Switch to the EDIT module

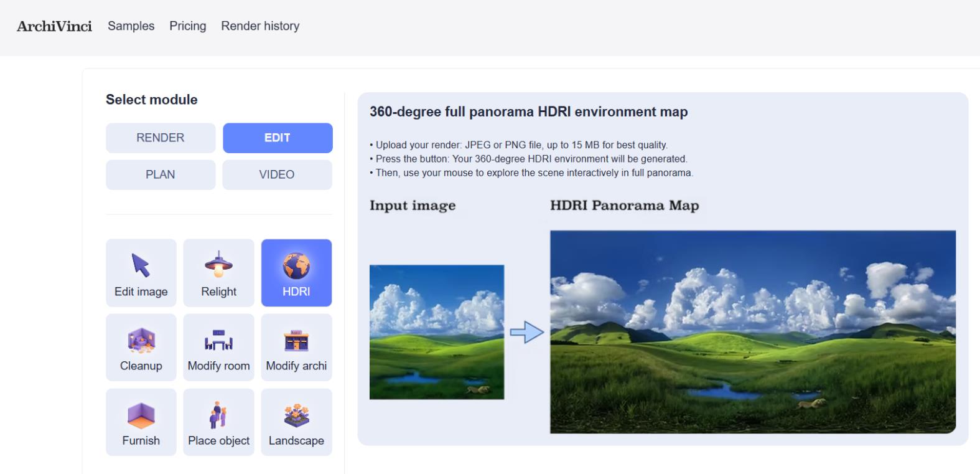pos(278,138)
